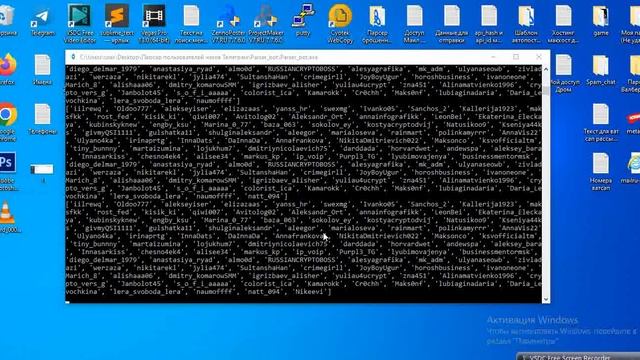This screenshot has height=360, width=640.
Task: Open the Firefox desktop shortcut
Action: click(7, 69)
